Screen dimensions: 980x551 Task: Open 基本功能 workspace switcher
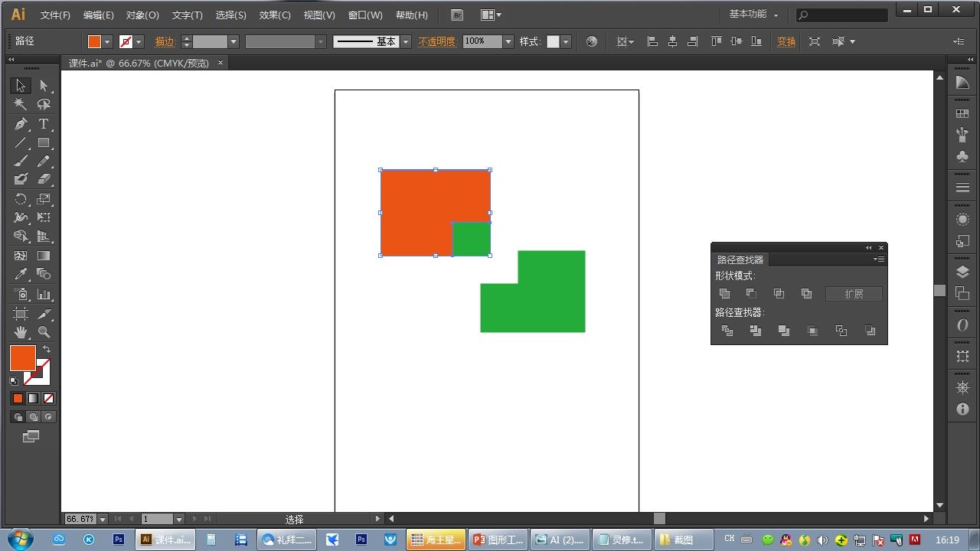[x=753, y=15]
